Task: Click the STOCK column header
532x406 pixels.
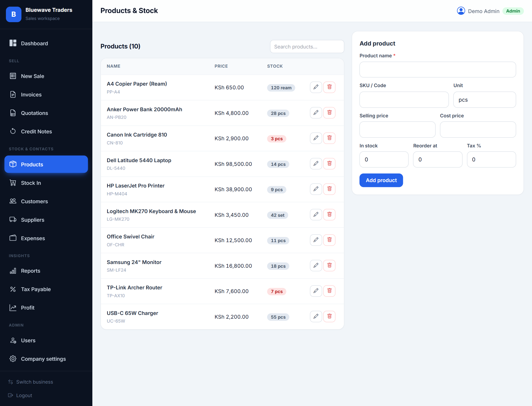Action: click(x=275, y=66)
